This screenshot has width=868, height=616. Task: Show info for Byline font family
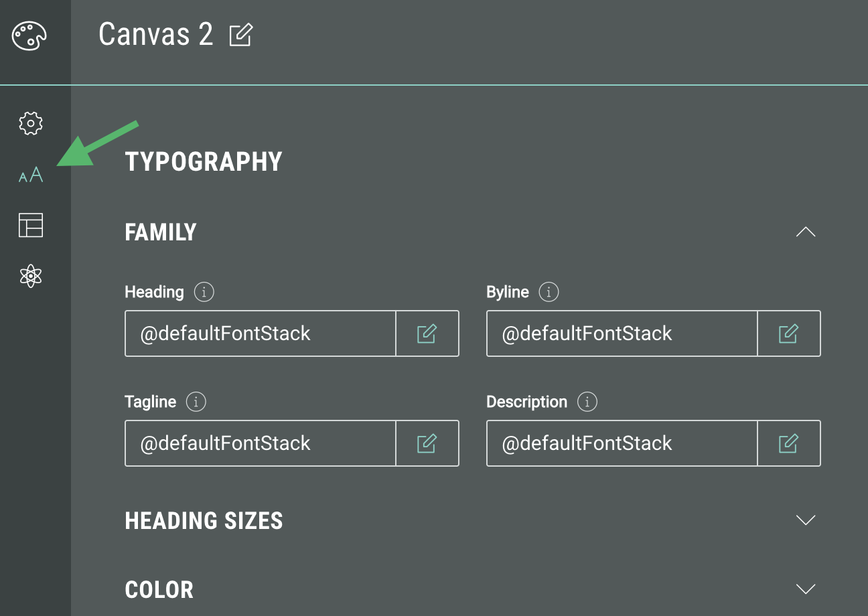click(x=549, y=292)
